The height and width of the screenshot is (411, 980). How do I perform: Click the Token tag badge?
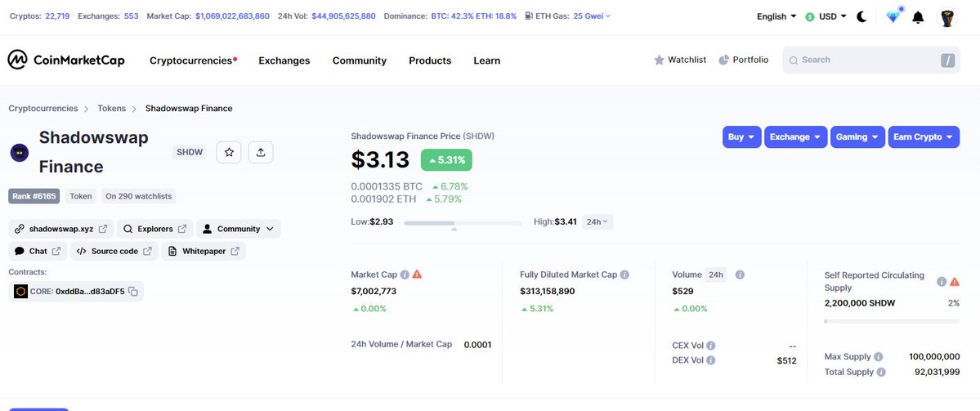tap(81, 196)
